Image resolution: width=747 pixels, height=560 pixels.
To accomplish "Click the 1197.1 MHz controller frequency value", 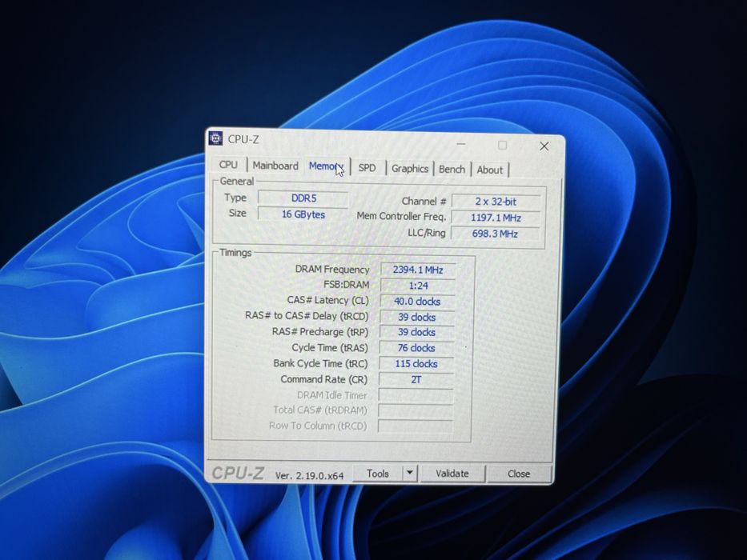I will (x=496, y=218).
